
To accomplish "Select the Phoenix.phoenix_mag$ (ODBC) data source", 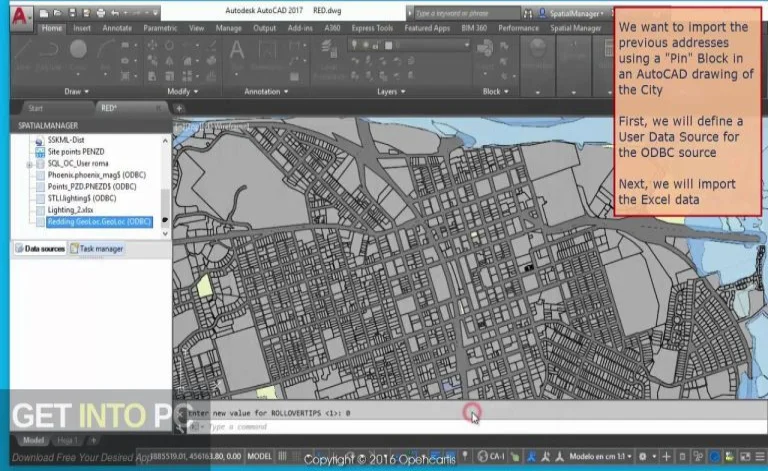I will (96, 175).
